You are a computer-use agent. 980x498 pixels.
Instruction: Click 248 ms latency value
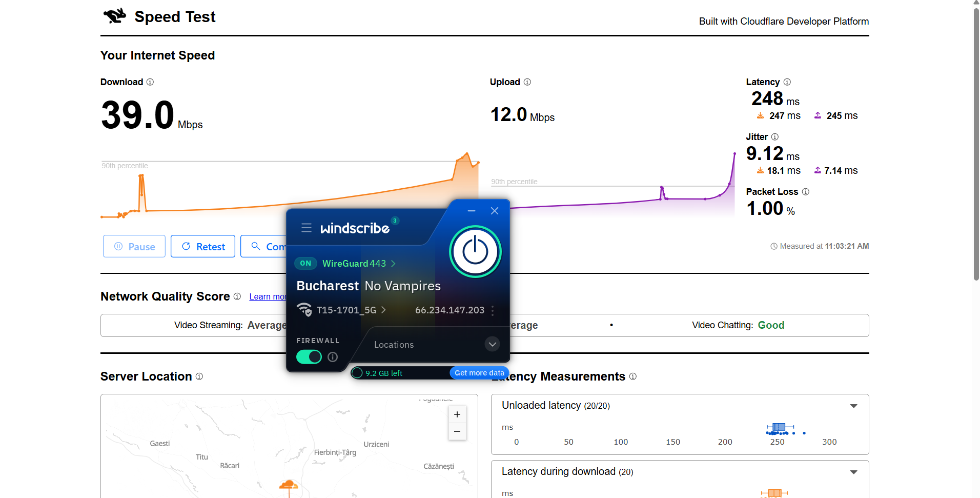[x=775, y=98]
